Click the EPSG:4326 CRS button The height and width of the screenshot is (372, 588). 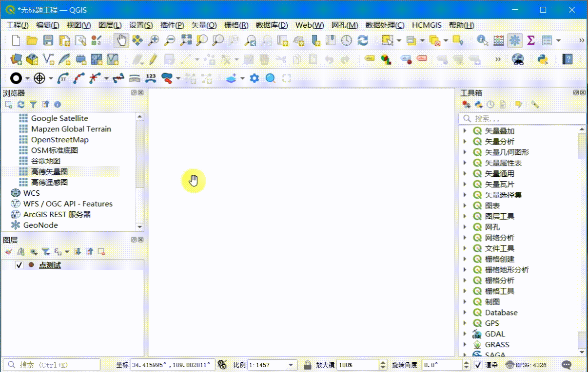coord(526,365)
